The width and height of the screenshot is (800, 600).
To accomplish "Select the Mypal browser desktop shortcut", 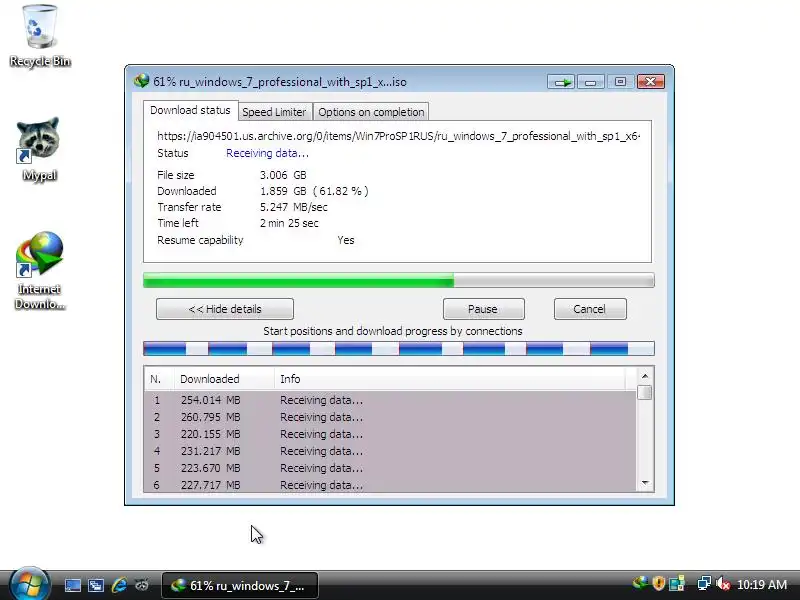I will click(39, 149).
